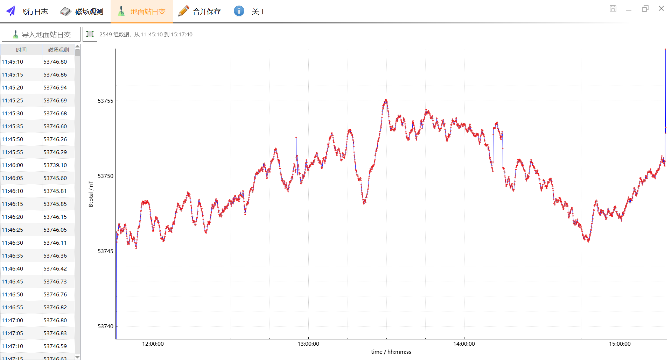Select the row with time 11:46:55
The image size is (672, 360).
[x=37, y=307]
